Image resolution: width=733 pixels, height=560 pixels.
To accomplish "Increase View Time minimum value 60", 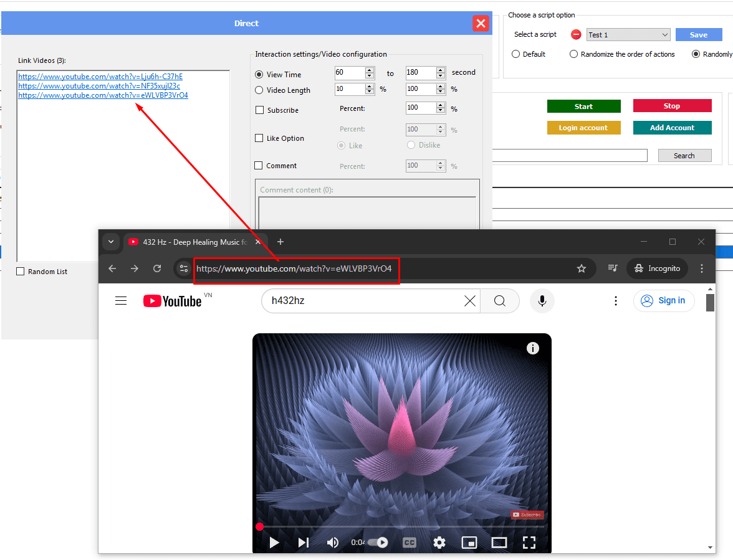I will pos(370,70).
